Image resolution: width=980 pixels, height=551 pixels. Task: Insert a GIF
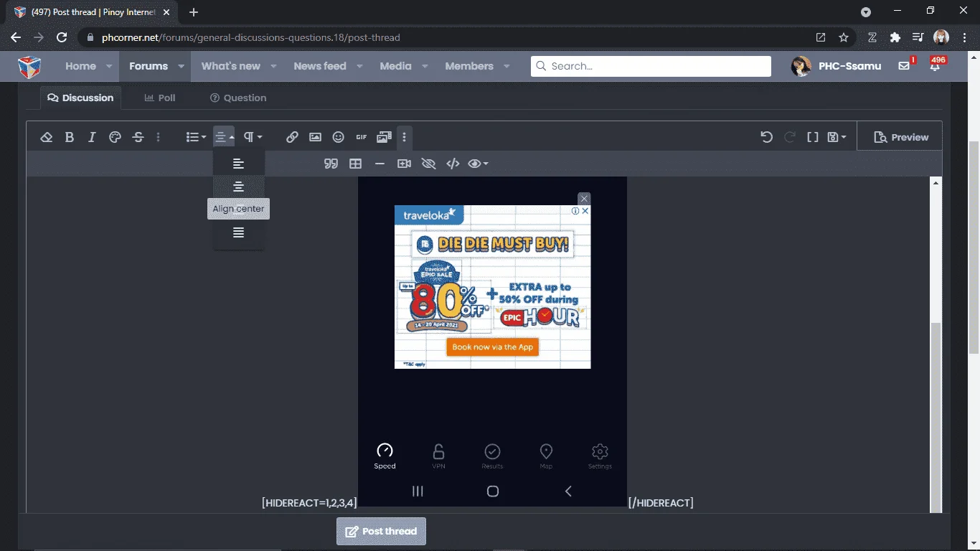pos(362,137)
